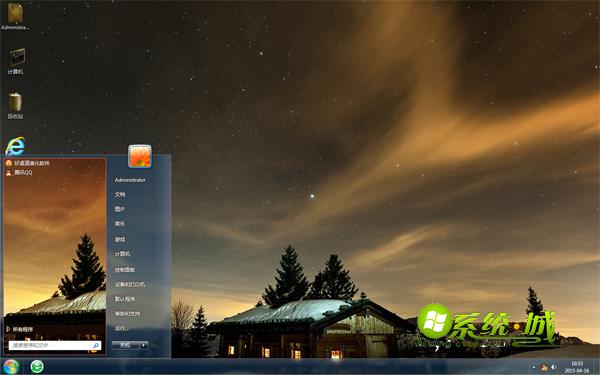The image size is (600, 375).
Task: Open 好桌道美化软件 in Start menu
Action: point(27,163)
